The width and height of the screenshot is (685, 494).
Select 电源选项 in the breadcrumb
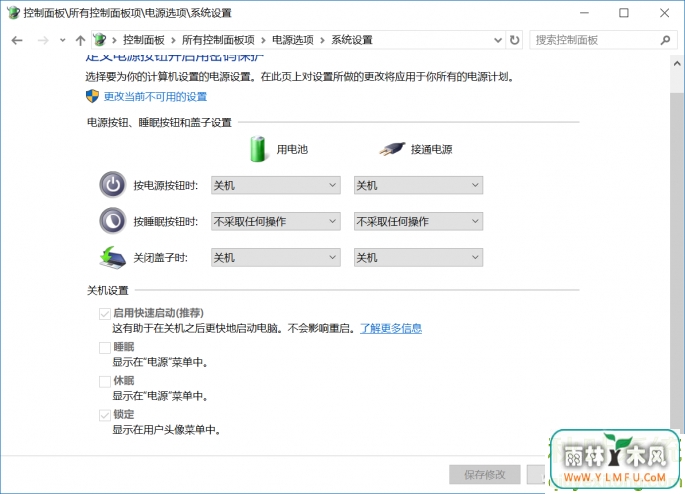(293, 40)
